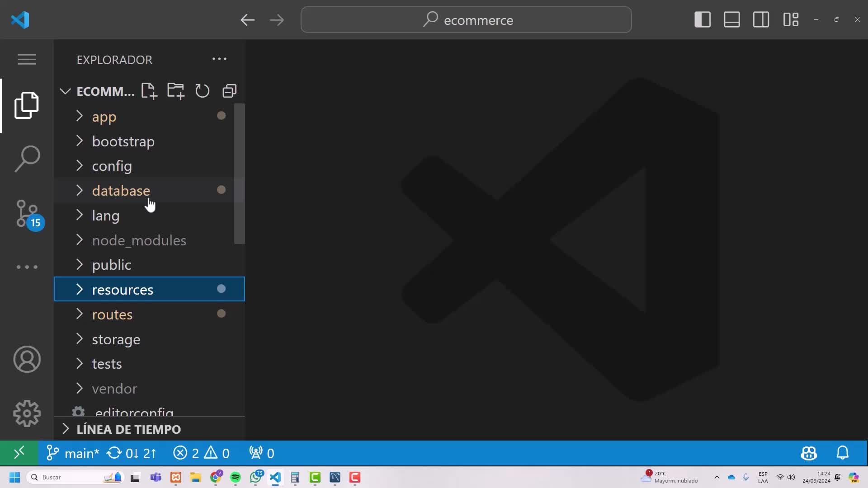Open the Accounts icon in activity bar
Viewport: 868px width, 488px height.
[27, 359]
